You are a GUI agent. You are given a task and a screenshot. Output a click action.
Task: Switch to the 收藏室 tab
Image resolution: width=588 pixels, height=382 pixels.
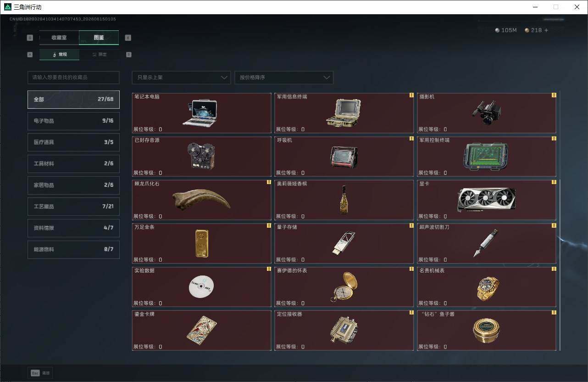[59, 38]
